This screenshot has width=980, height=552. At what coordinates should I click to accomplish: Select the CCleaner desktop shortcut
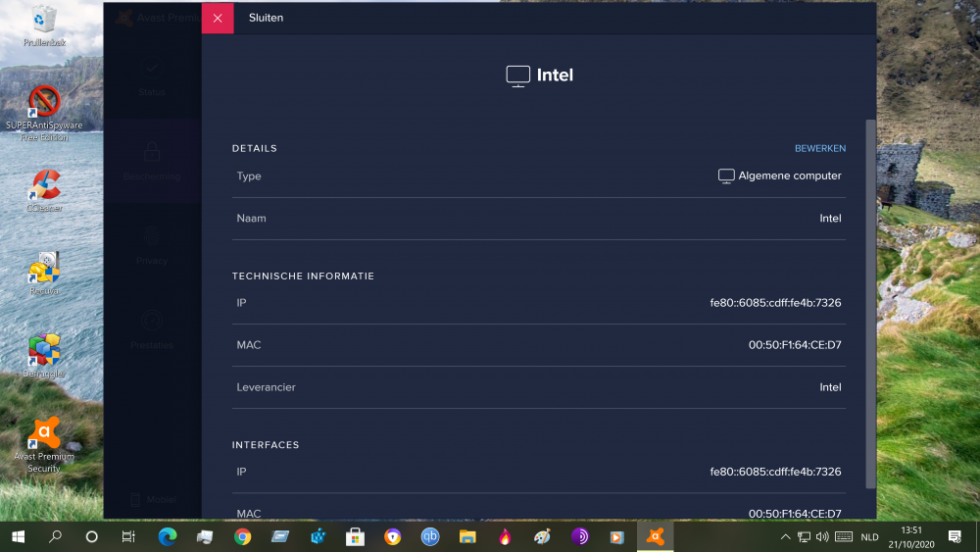point(44,190)
